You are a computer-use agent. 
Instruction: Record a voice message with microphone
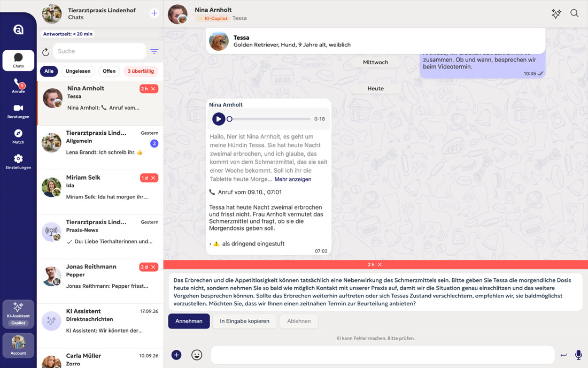(578, 355)
